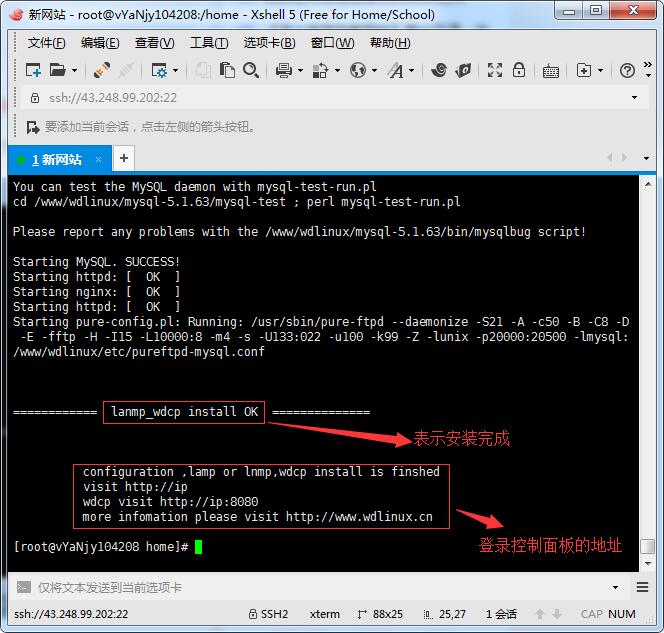Click the lock screen padlock icon
The image size is (664, 633).
point(518,70)
